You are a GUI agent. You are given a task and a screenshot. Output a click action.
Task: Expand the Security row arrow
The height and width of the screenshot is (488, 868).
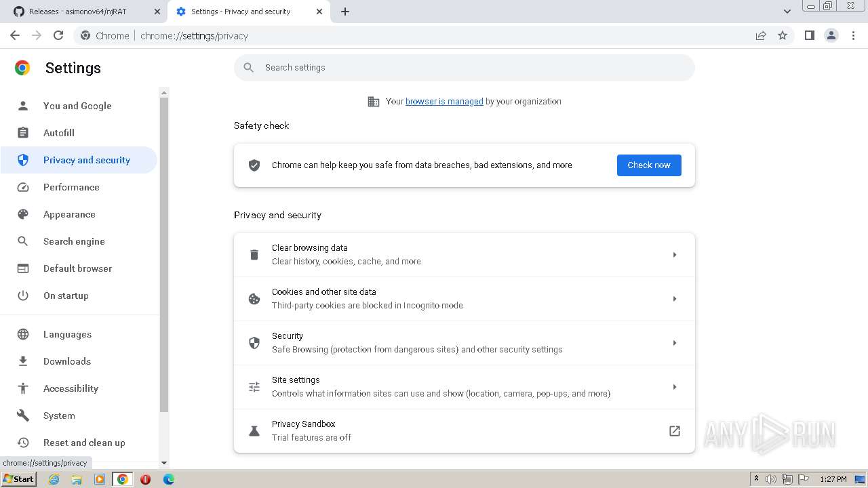pos(675,343)
